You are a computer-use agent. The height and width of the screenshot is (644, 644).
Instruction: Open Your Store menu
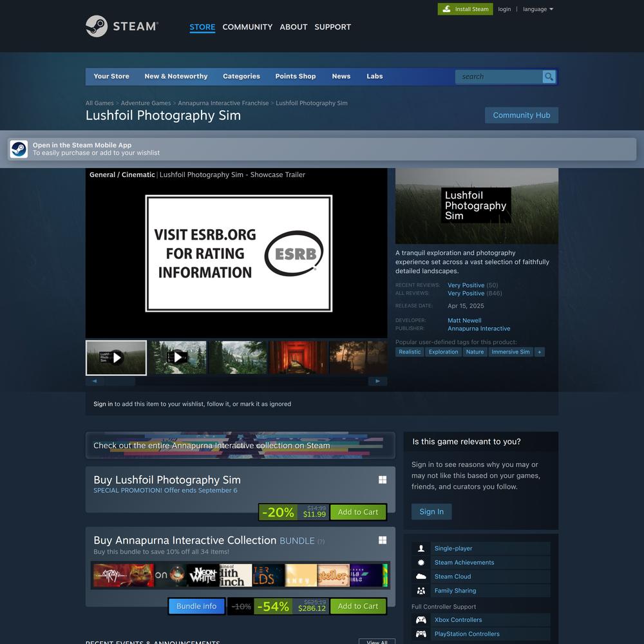click(x=111, y=77)
